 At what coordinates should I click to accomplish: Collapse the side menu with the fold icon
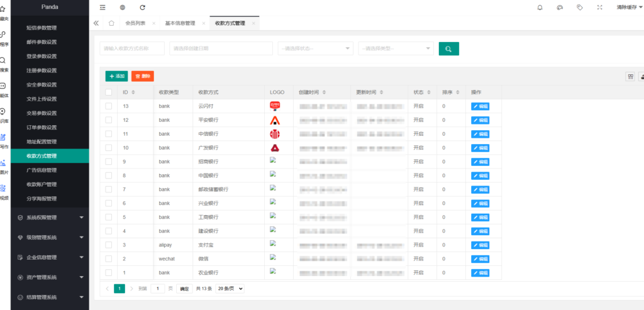click(103, 8)
